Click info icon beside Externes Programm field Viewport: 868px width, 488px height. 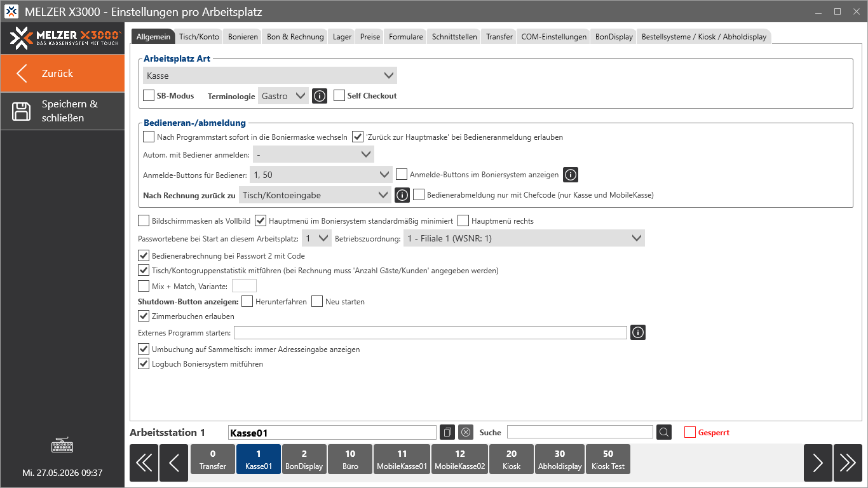638,332
